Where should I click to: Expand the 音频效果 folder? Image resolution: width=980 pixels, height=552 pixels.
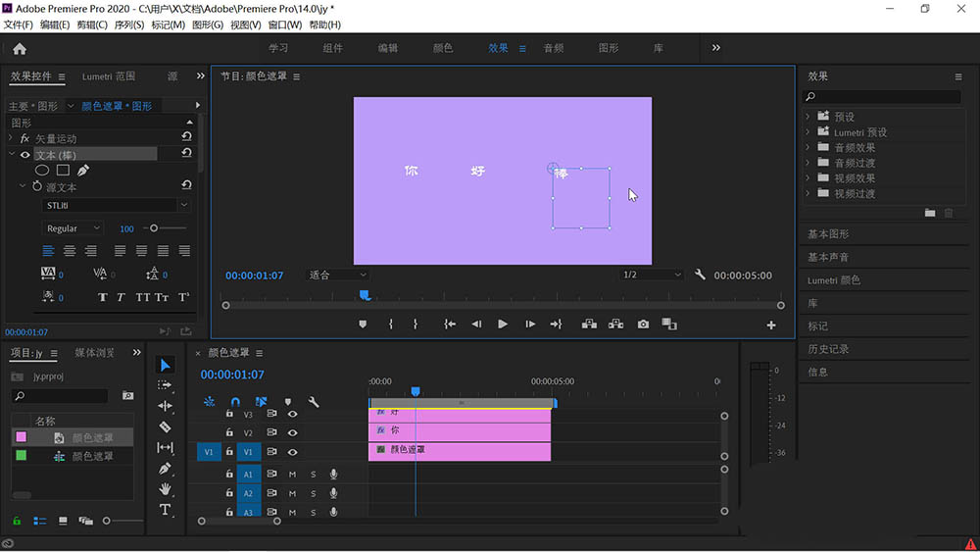click(x=808, y=147)
